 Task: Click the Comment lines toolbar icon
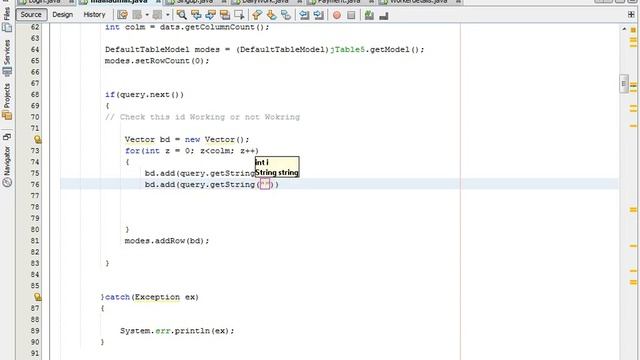pyautogui.click(x=369, y=15)
